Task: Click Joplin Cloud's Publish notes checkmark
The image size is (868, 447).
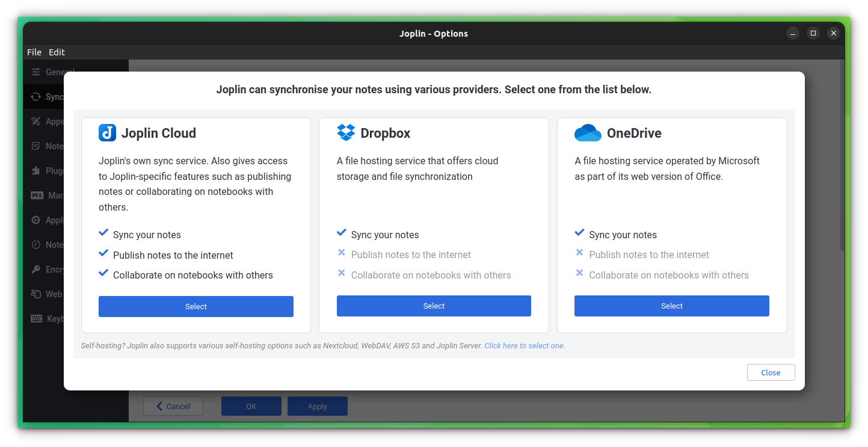Action: 103,253
